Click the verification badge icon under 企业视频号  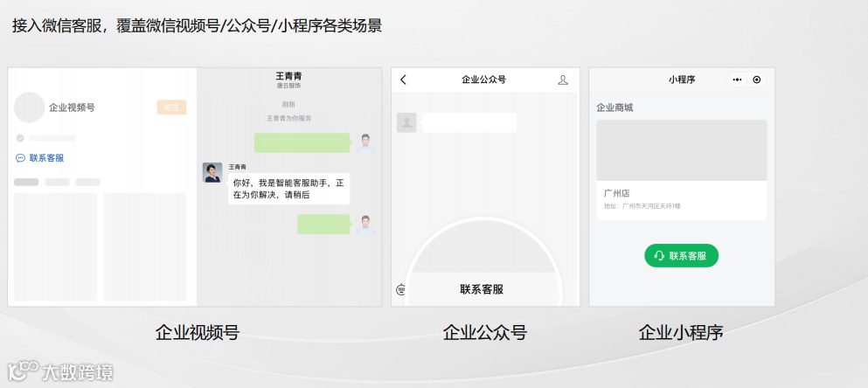click(20, 138)
